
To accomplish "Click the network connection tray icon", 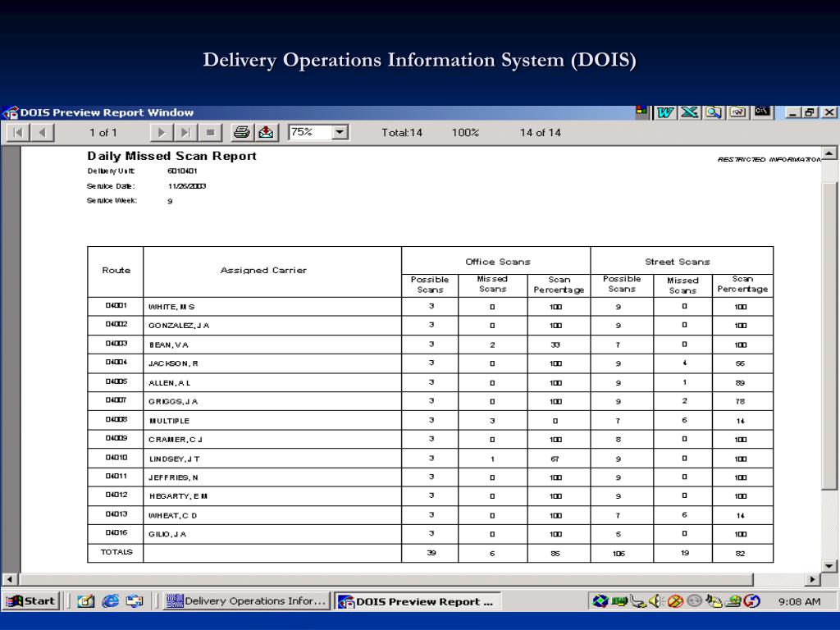I will (637, 601).
